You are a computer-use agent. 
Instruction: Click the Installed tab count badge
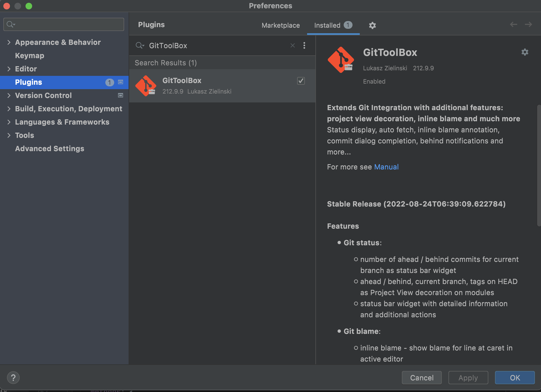348,25
